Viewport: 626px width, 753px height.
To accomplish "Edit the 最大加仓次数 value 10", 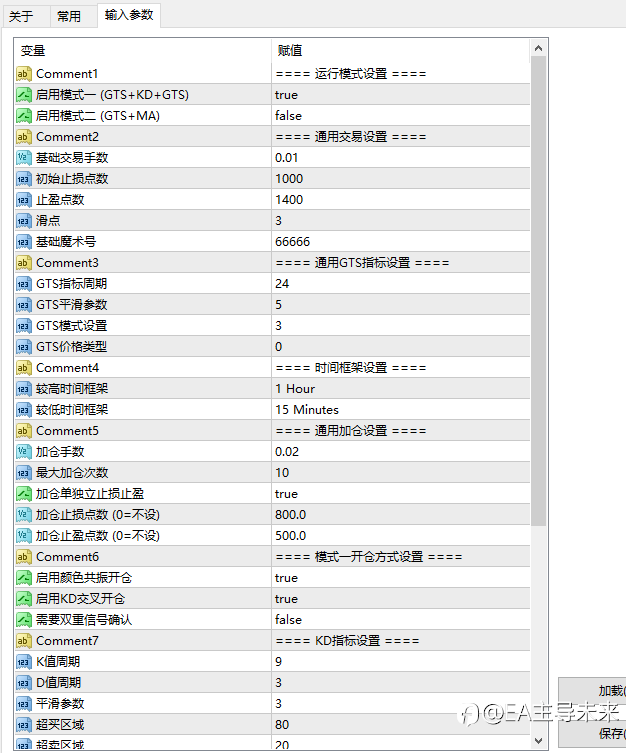I will point(401,473).
